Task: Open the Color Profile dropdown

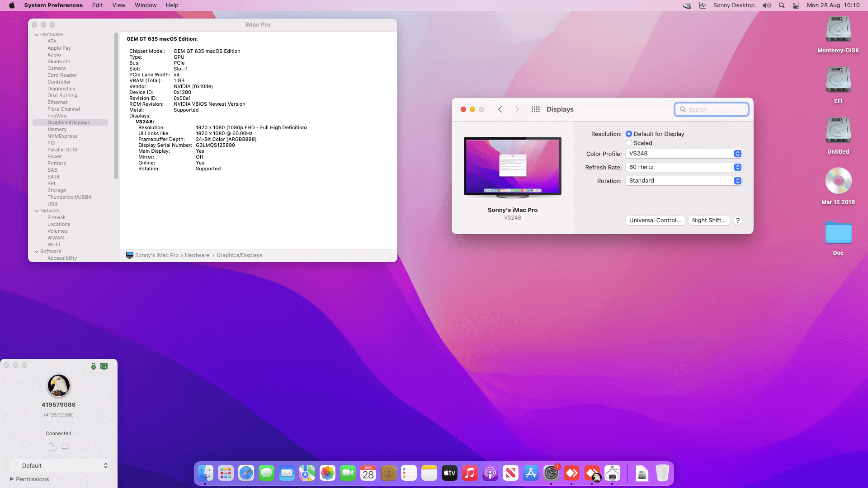Action: (x=684, y=154)
